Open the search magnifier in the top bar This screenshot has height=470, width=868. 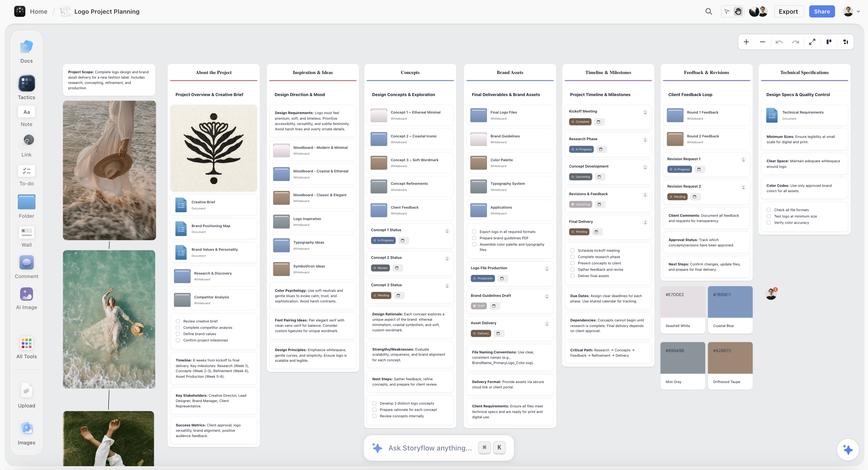point(709,11)
